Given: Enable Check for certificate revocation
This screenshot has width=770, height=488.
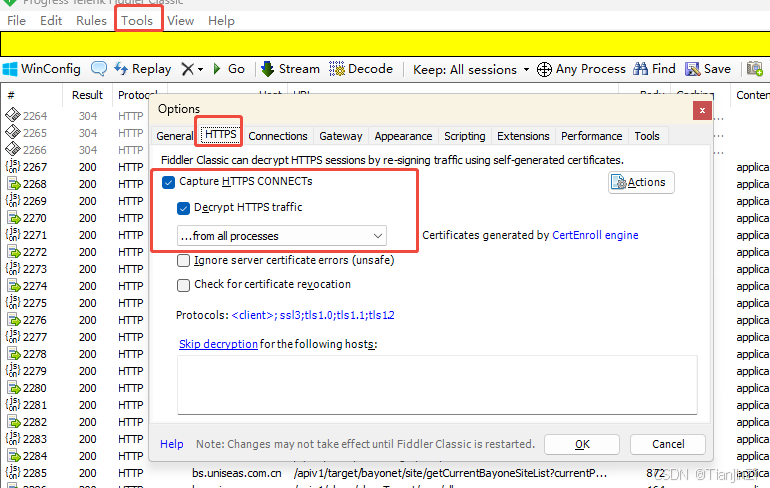Looking at the screenshot, I should click(183, 285).
